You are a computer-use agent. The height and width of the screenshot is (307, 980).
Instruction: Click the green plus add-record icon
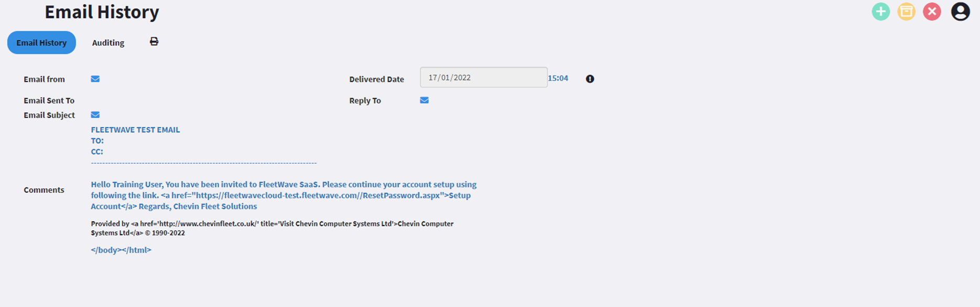click(x=880, y=12)
